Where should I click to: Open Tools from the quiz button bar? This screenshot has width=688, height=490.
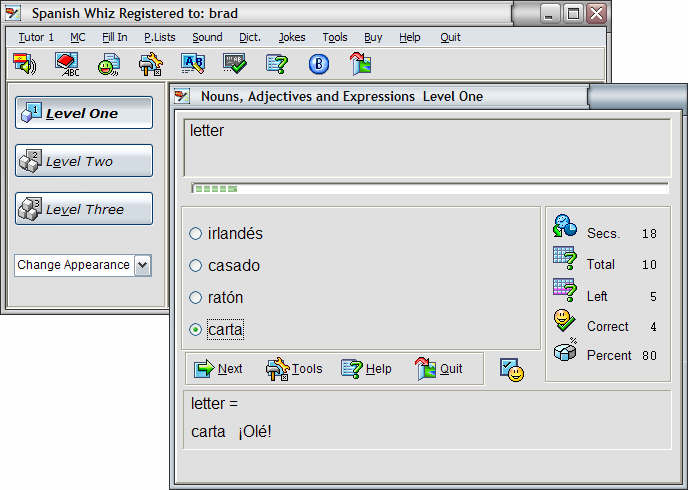tap(294, 368)
